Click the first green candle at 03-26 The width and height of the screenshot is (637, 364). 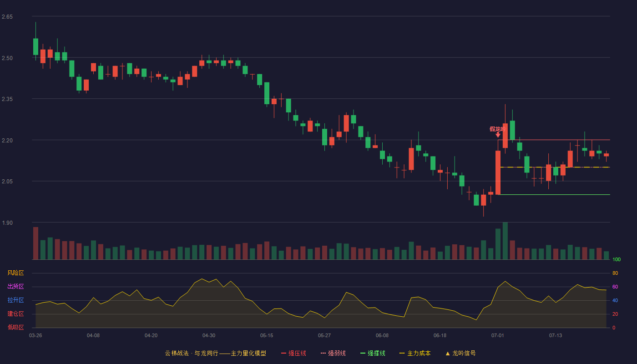35,46
